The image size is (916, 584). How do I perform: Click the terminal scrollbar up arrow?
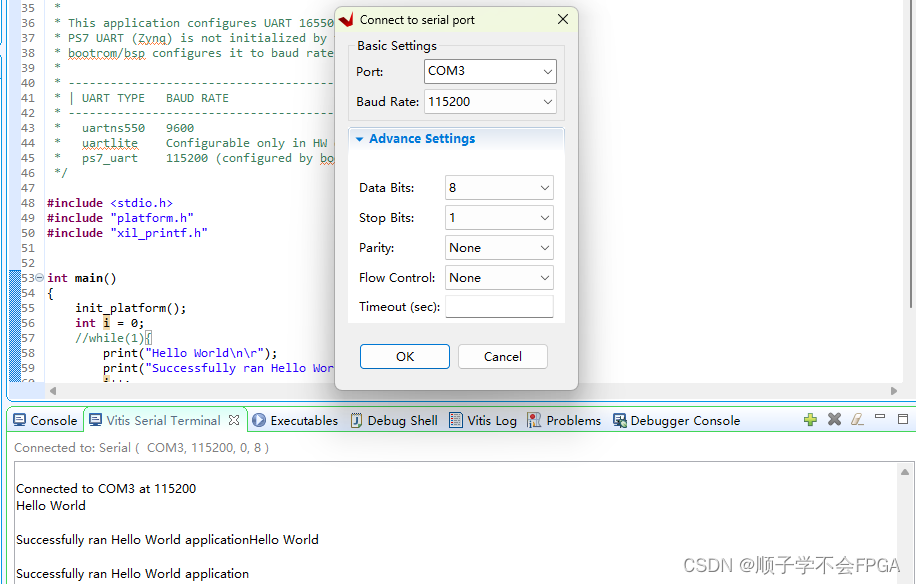904,472
